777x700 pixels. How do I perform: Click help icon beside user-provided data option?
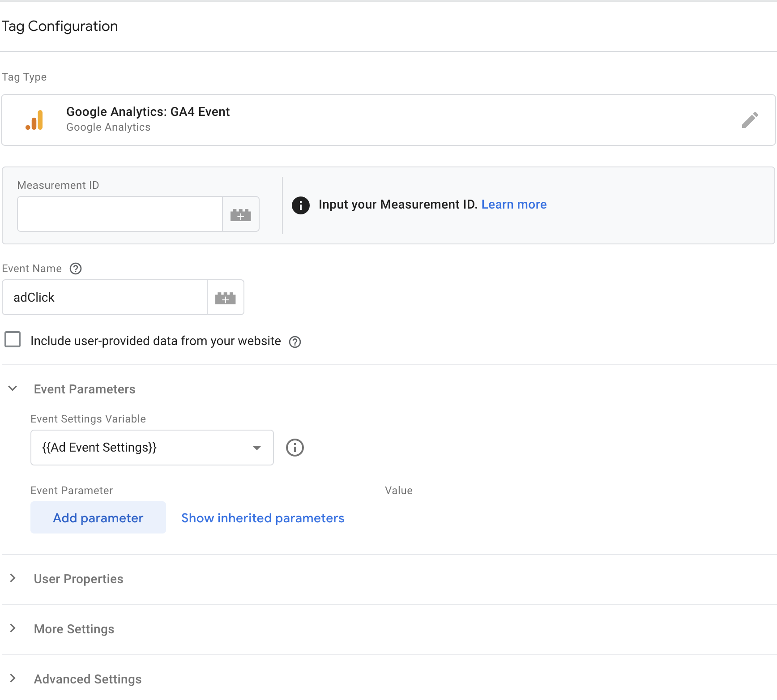[295, 342]
